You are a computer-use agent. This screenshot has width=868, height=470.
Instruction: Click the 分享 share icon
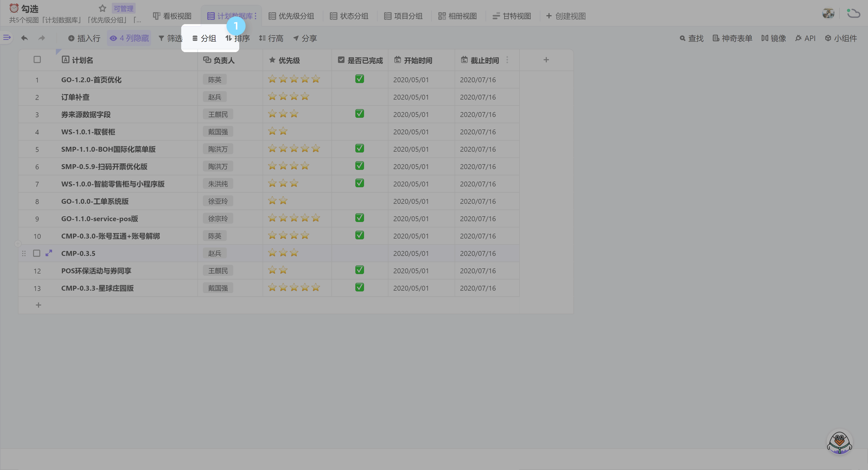point(305,38)
